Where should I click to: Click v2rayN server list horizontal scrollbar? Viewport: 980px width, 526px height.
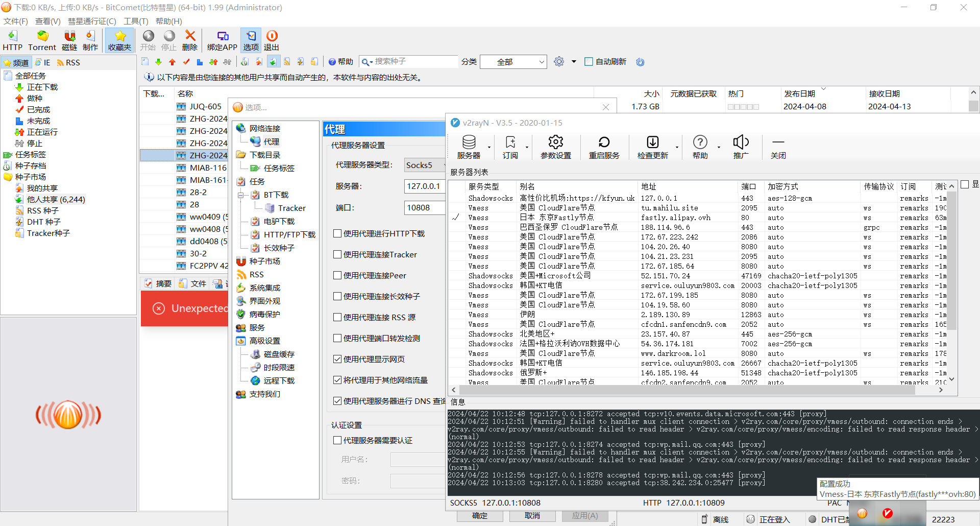tap(687, 390)
